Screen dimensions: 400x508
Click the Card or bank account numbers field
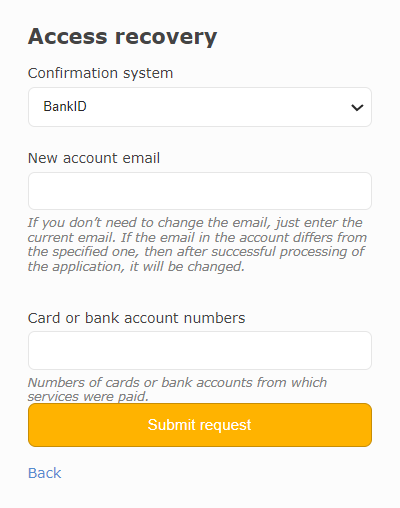click(x=200, y=350)
